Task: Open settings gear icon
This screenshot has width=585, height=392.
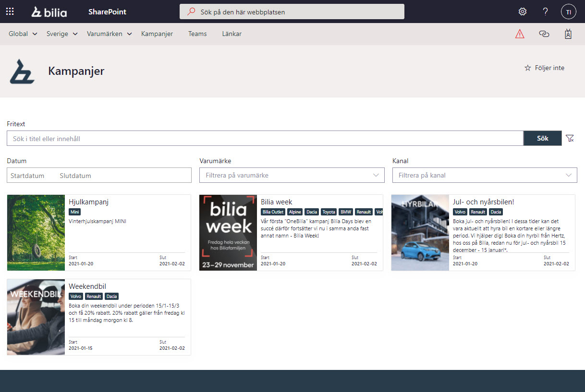Action: click(x=523, y=12)
